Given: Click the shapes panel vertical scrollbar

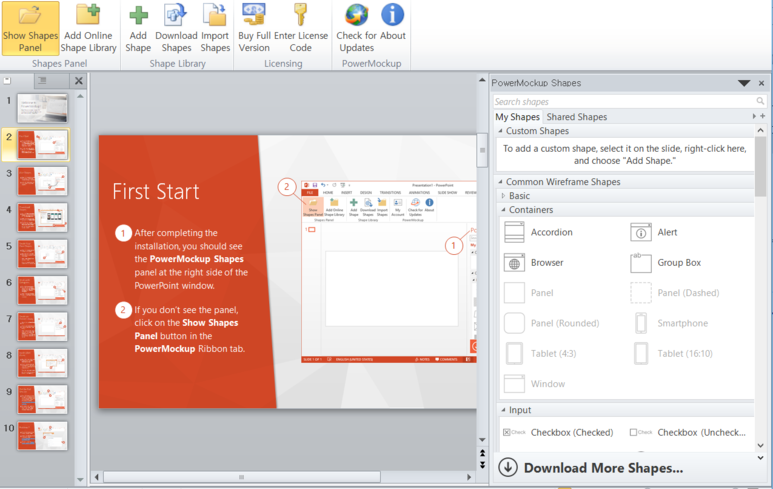Looking at the screenshot, I should [x=760, y=165].
